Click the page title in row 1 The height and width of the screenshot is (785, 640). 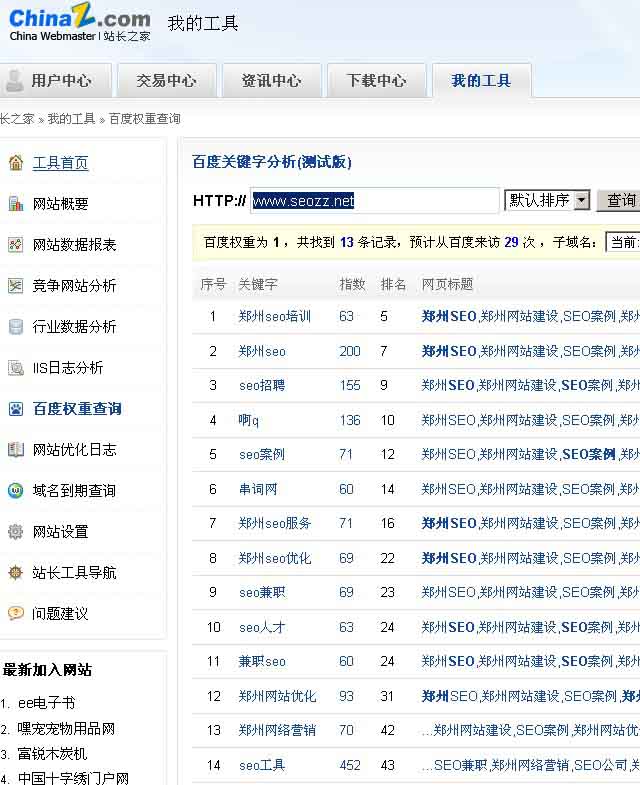(x=530, y=316)
